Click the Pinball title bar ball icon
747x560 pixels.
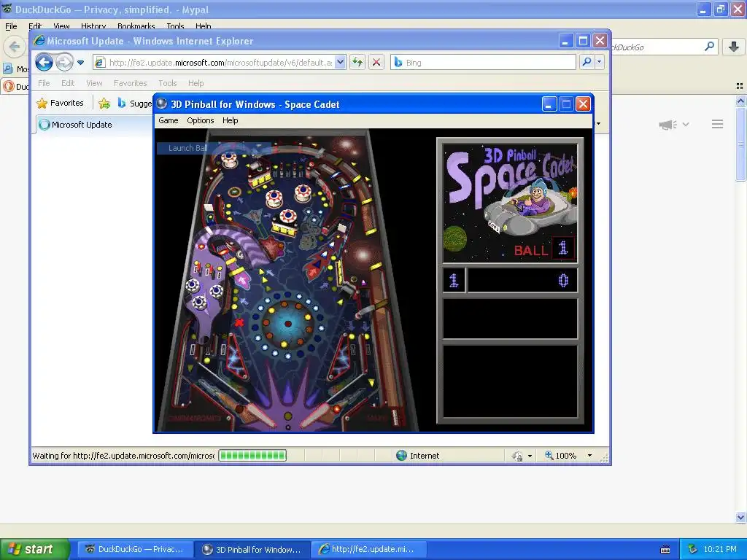point(162,104)
